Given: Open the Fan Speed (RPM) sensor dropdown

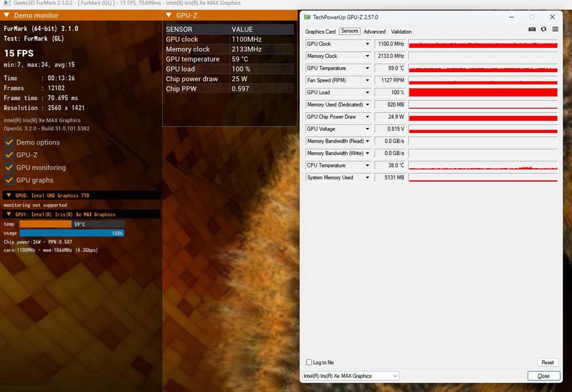Looking at the screenshot, I should coord(367,81).
